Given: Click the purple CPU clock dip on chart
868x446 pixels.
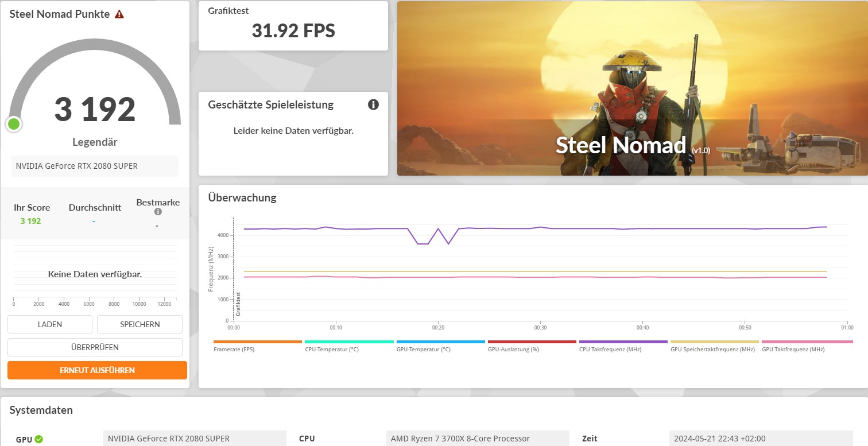Looking at the screenshot, I should (x=433, y=236).
